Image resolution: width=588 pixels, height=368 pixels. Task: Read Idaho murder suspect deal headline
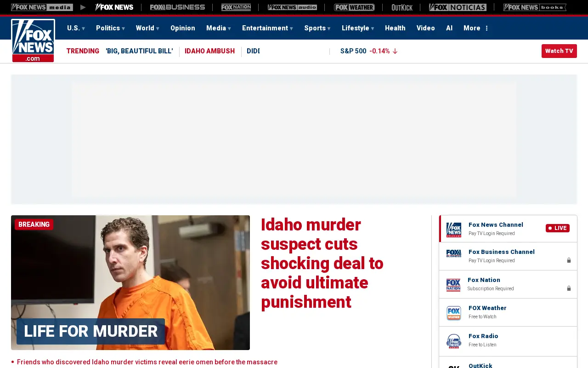coord(322,263)
